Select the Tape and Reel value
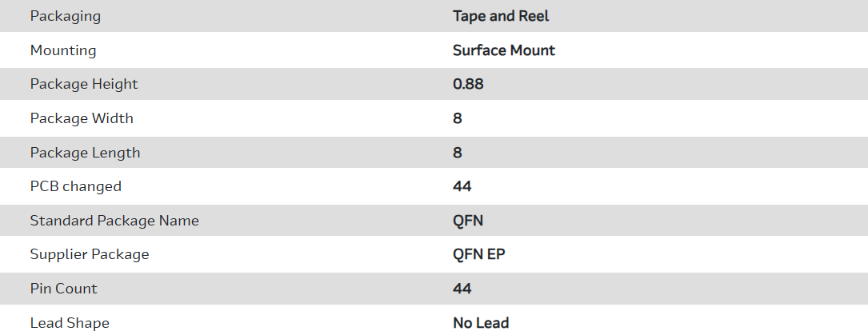868x335 pixels. pyautogui.click(x=501, y=16)
